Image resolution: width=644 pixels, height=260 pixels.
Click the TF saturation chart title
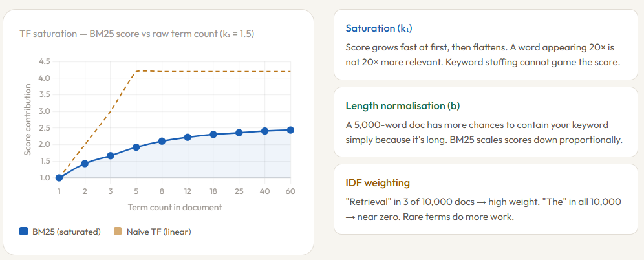(x=137, y=33)
